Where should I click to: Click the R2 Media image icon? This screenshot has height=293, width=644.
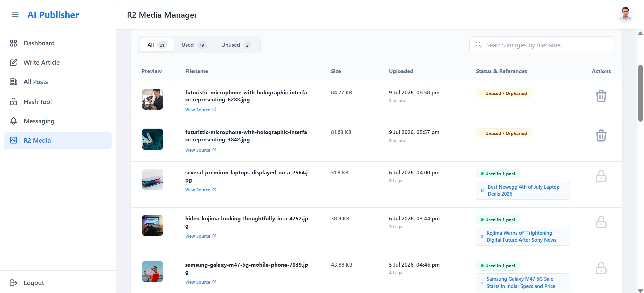coord(13,140)
